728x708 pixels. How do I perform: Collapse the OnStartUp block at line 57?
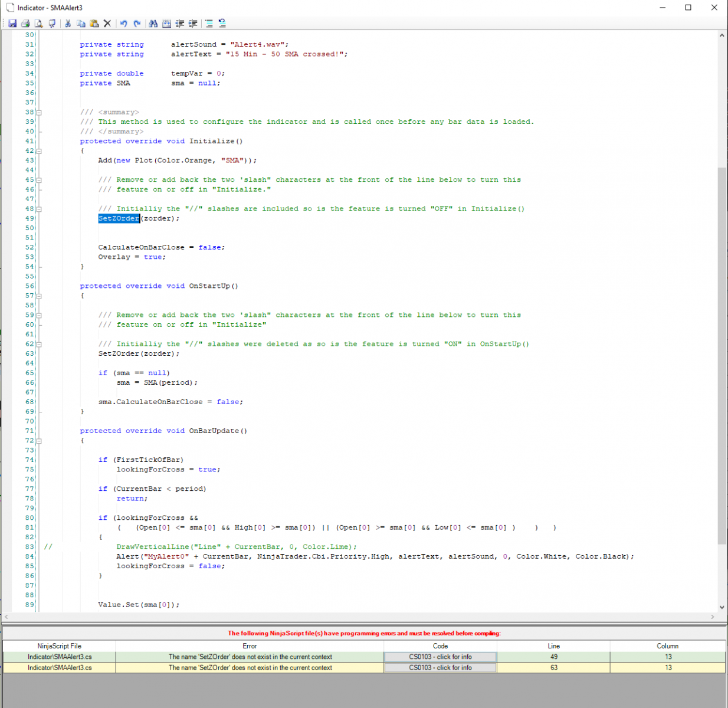click(39, 296)
